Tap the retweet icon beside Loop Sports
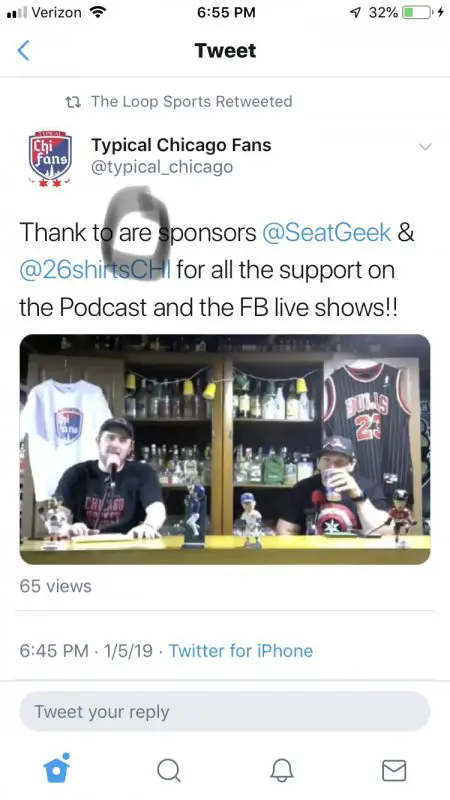The image size is (450, 800). click(x=73, y=102)
